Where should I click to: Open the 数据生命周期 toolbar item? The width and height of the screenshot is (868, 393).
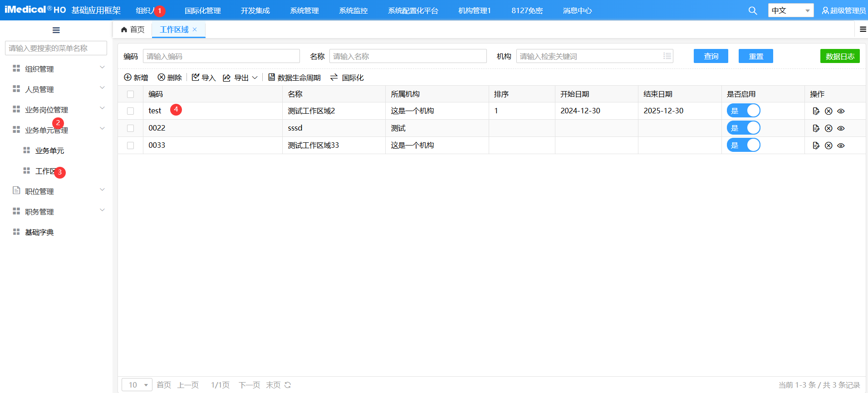tap(294, 78)
